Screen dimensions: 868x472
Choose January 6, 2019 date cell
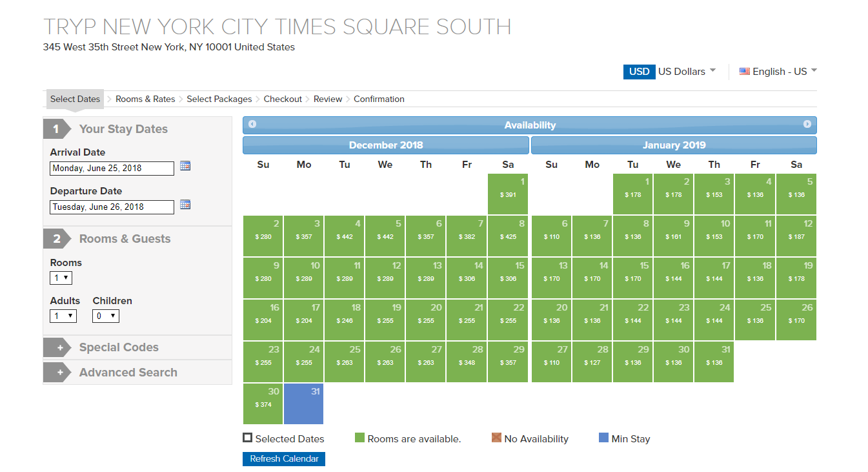coord(552,236)
